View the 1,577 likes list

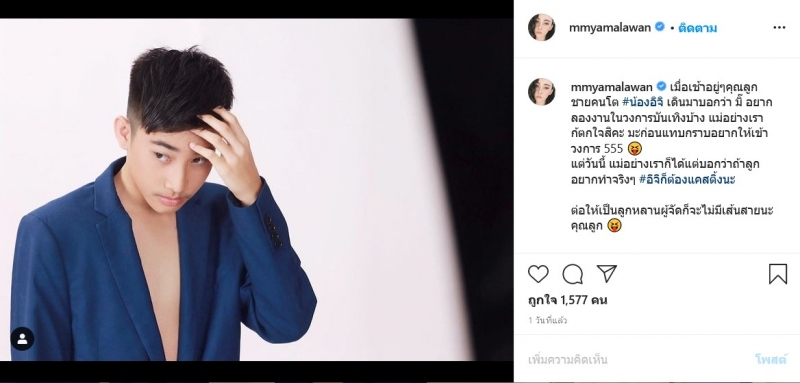point(567,300)
